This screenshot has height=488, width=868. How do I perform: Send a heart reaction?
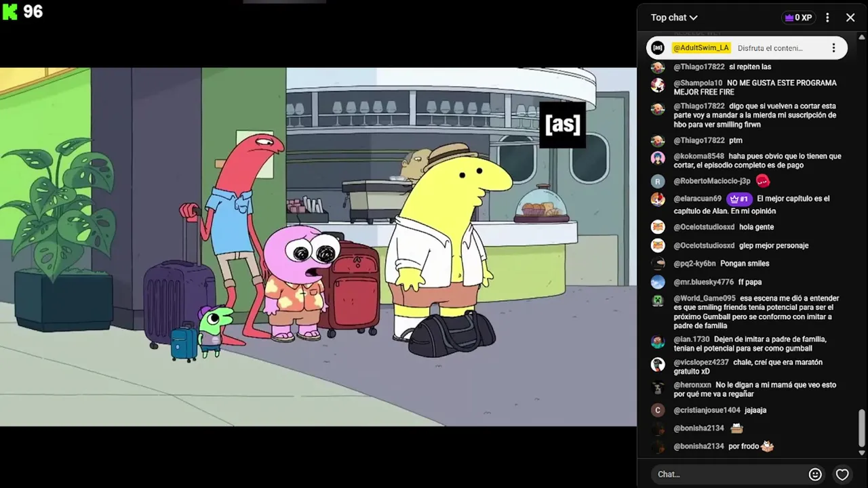[x=842, y=474]
